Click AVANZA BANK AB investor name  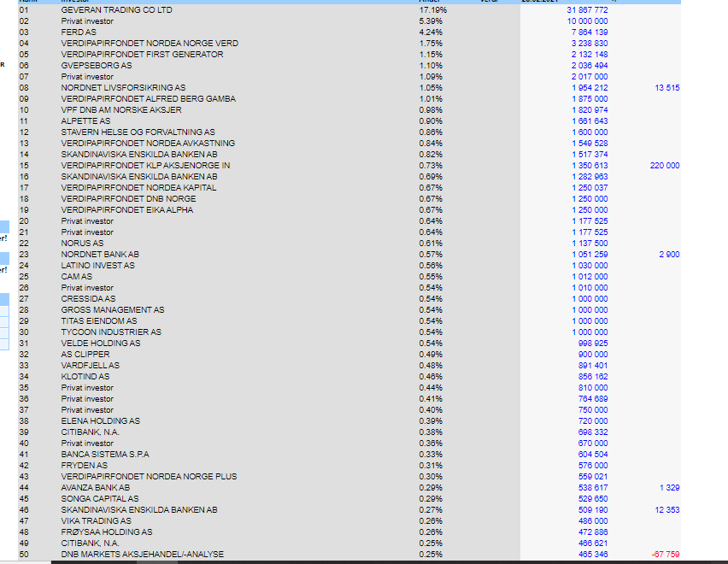[96, 489]
